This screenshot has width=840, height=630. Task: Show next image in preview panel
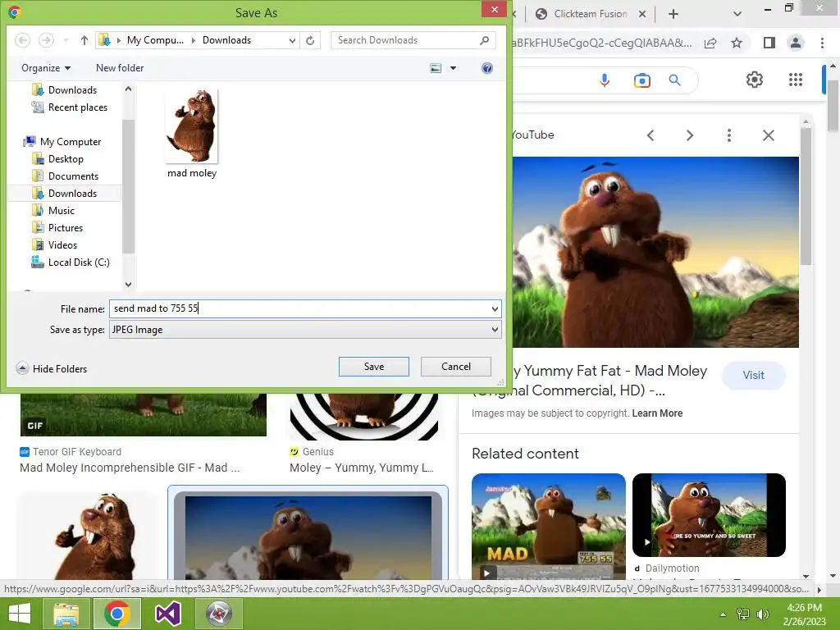[x=690, y=135]
